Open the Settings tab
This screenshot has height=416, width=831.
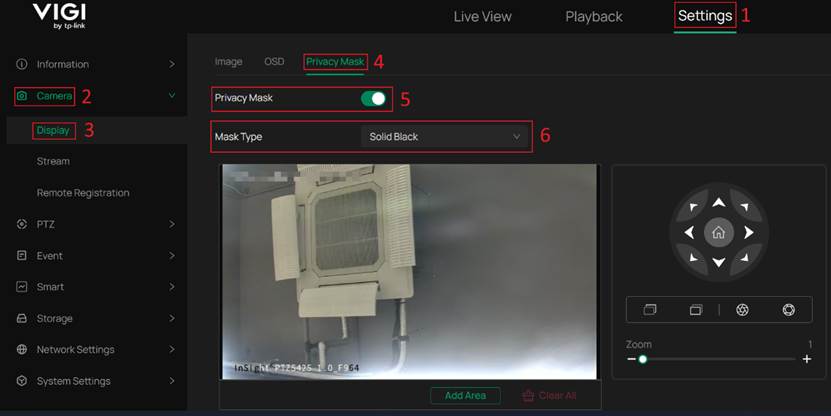pyautogui.click(x=705, y=16)
